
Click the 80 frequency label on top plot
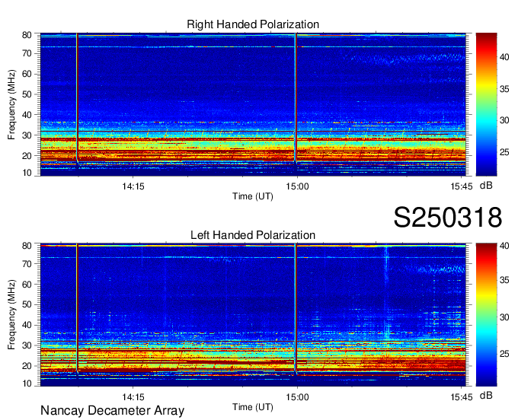click(x=27, y=35)
